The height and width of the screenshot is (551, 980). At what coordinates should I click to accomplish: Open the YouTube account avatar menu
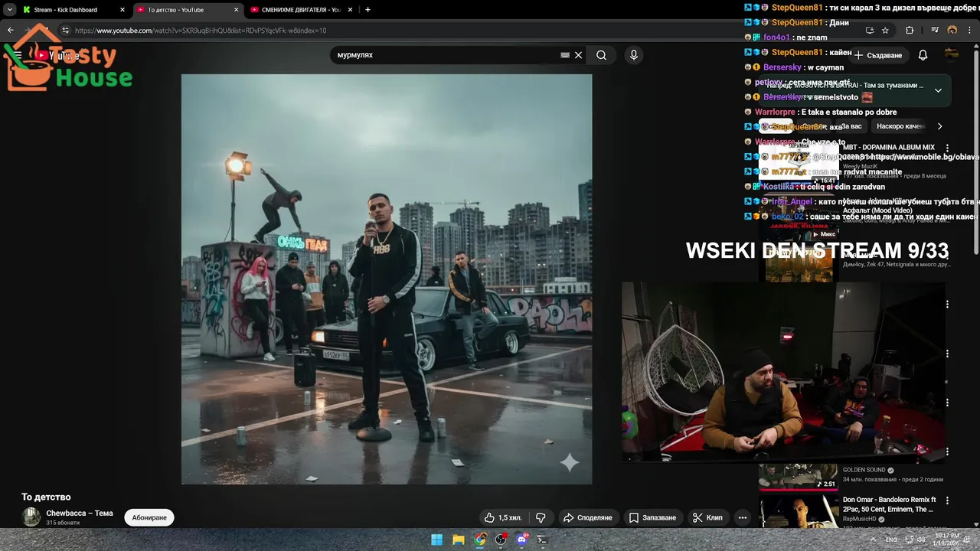pyautogui.click(x=952, y=55)
